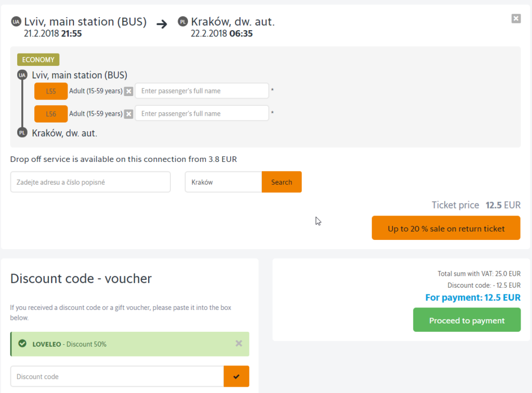This screenshot has height=393, width=532.
Task: Click 'Total sum with VAT: 25.0 EUR'
Action: [479, 274]
